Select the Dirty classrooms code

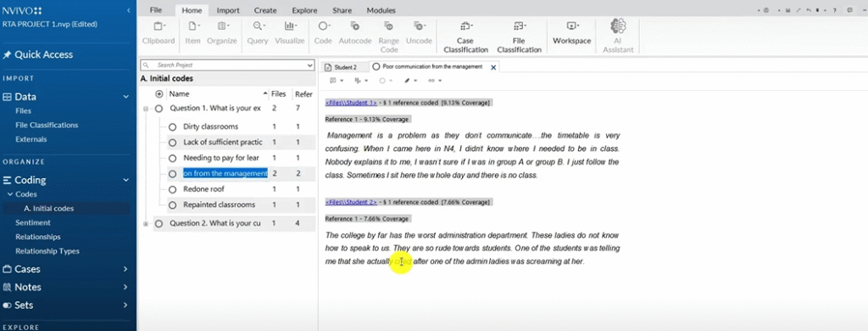(210, 127)
